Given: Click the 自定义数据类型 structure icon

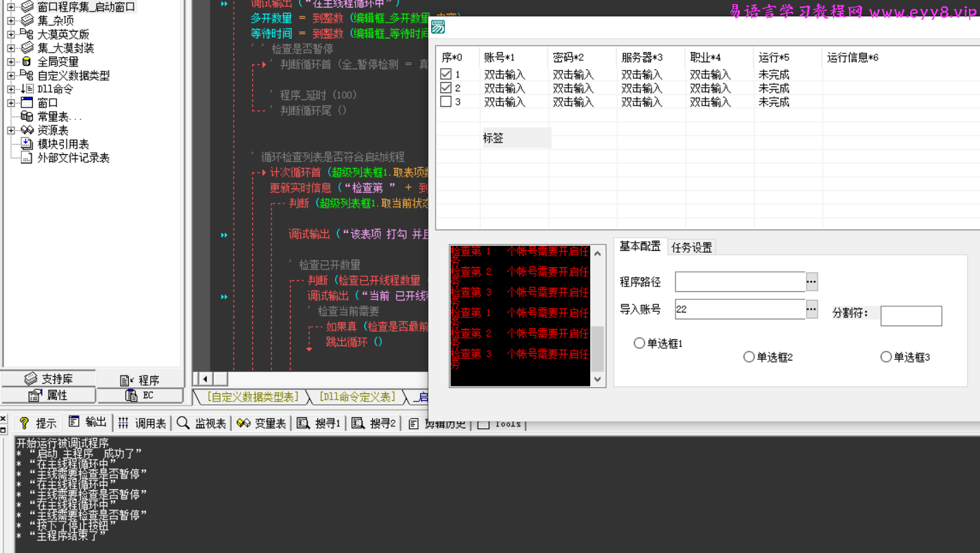Looking at the screenshot, I should pyautogui.click(x=27, y=75).
